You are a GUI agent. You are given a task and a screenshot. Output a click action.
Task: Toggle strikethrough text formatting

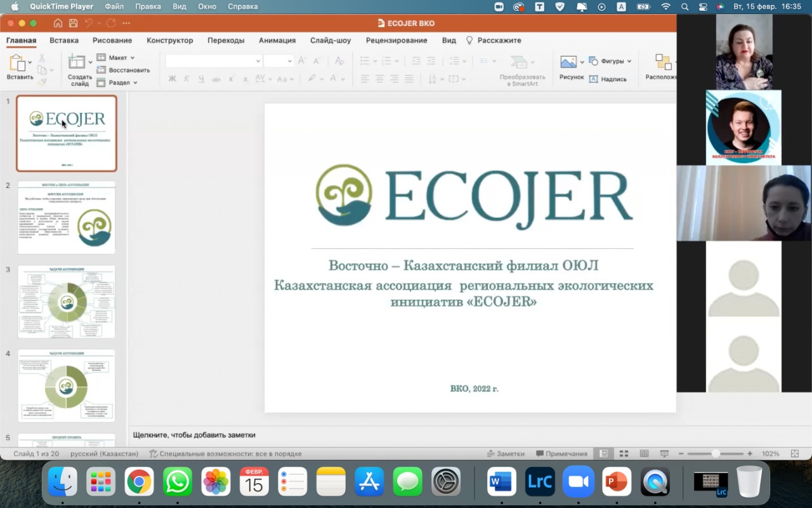tap(216, 79)
